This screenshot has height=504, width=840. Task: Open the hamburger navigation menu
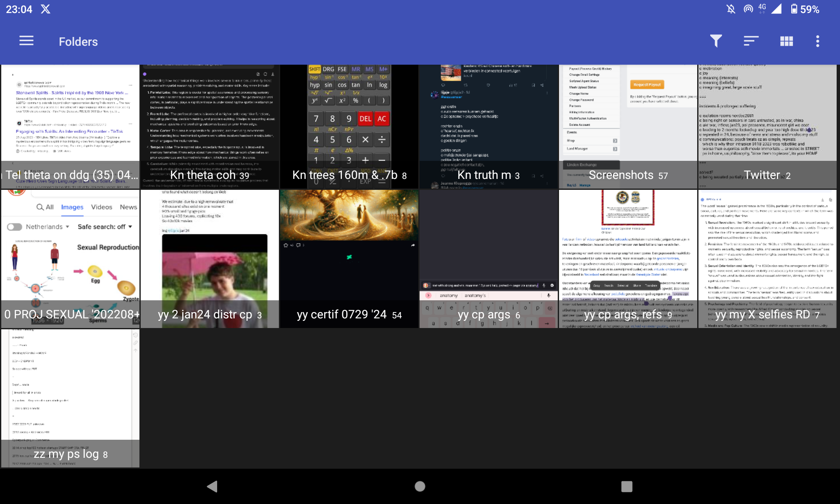tap(26, 41)
